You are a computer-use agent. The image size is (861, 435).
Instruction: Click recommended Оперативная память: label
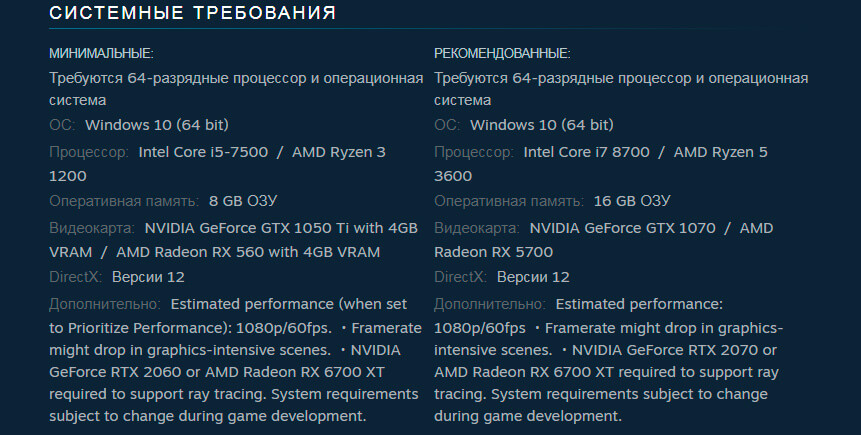coord(509,201)
